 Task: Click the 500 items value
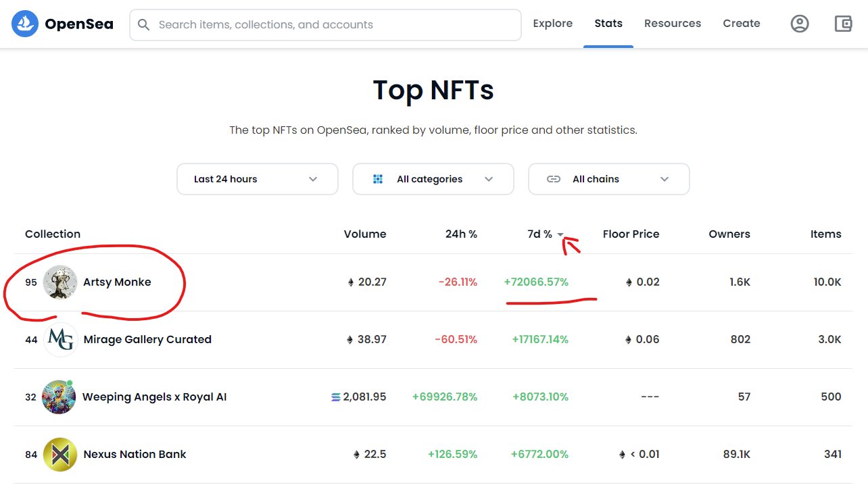[x=831, y=397]
